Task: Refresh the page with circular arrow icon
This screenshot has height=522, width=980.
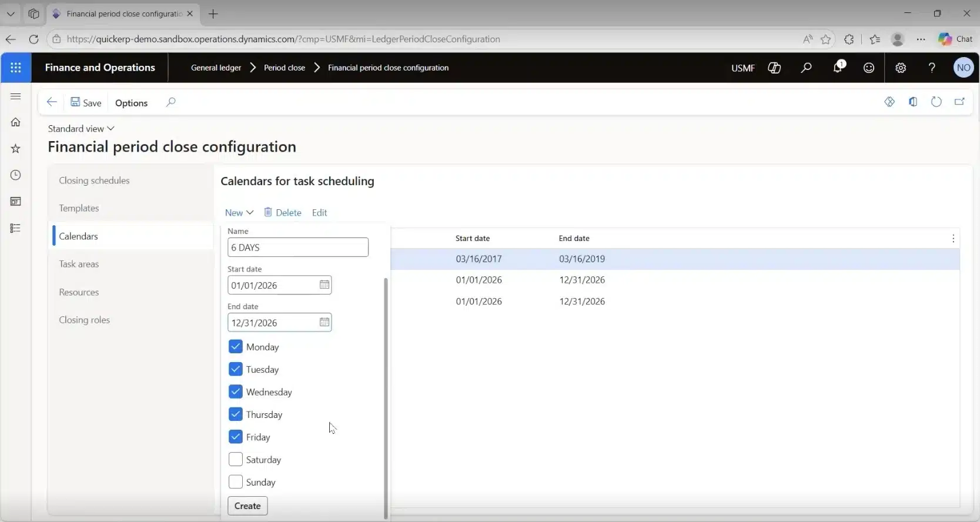Action: point(936,102)
